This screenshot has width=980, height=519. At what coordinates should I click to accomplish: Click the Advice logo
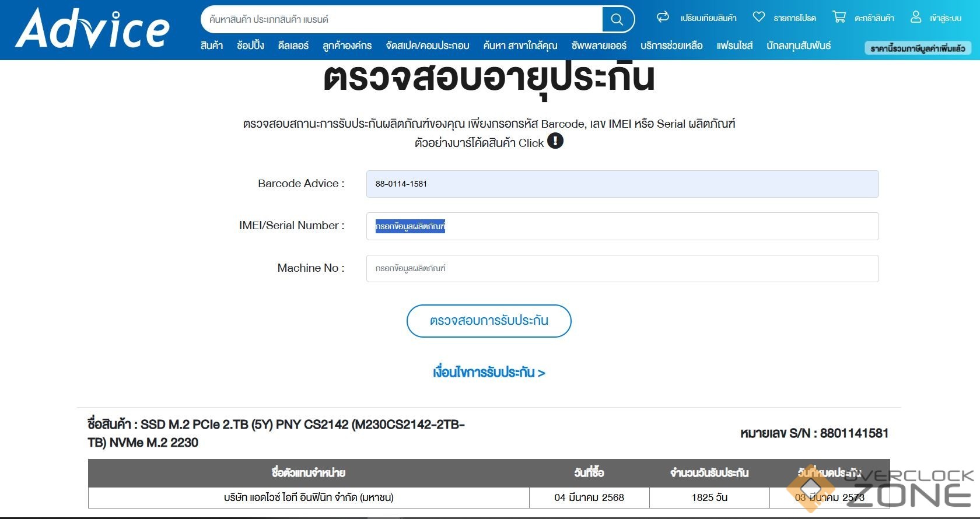coord(93,27)
